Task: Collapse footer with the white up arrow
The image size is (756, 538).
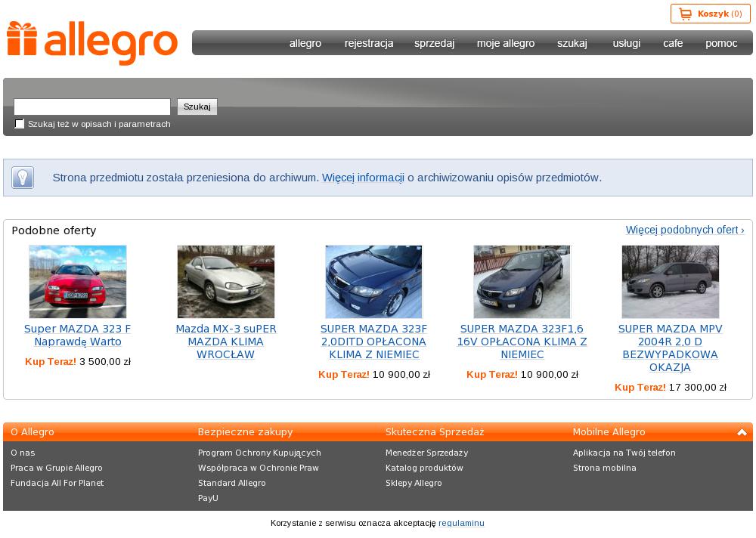Action: (x=742, y=432)
